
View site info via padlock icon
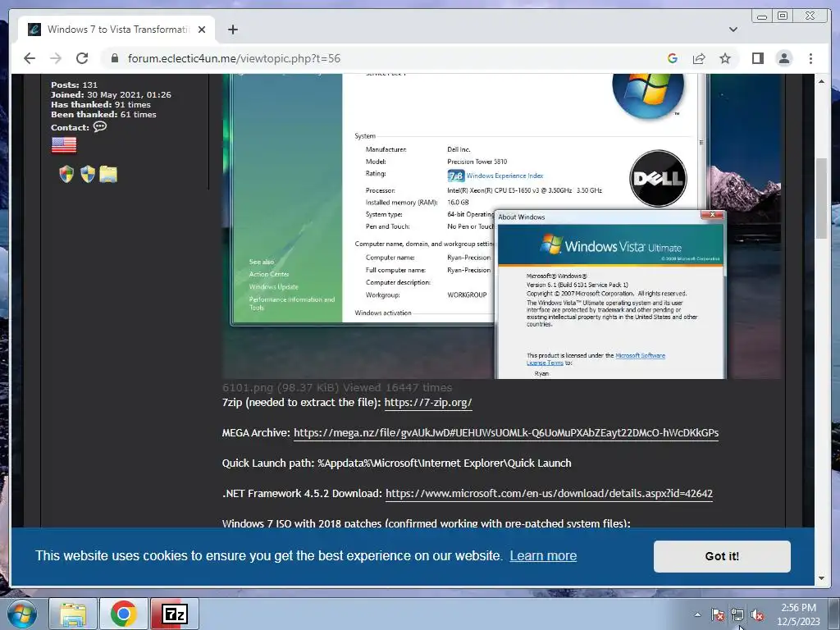point(114,58)
